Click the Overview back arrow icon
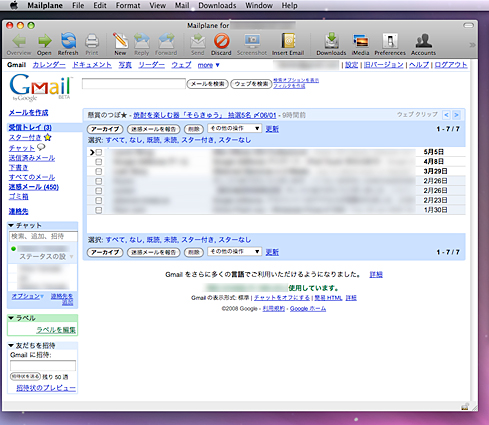The height and width of the screenshot is (425, 489). (19, 41)
